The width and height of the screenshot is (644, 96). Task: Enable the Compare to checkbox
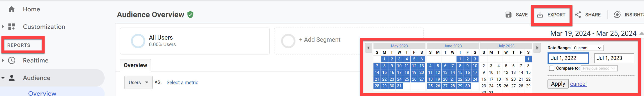point(551,68)
